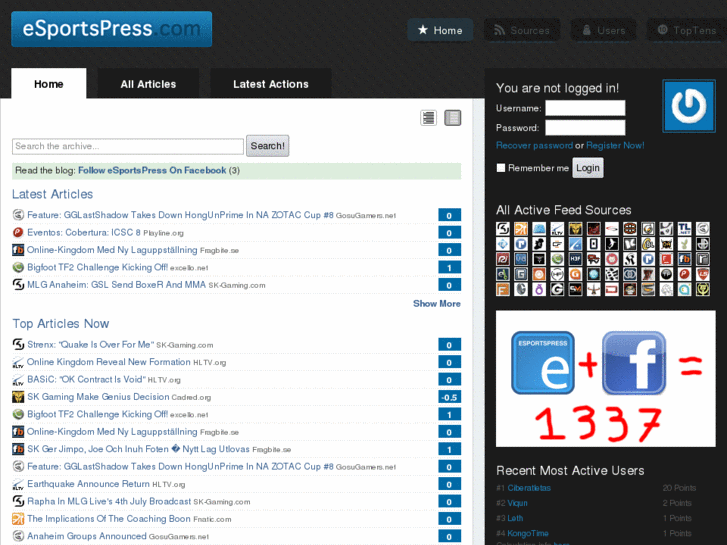Viewport: 727px width, 545px height.
Task: Open the purple ring feed source icon
Action: click(539, 289)
